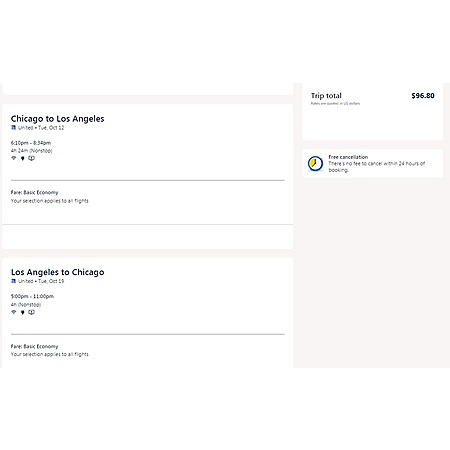This screenshot has height=450, width=450.
Task: Click the entertainment icon on Chicago flight
Action: pyautogui.click(x=31, y=158)
